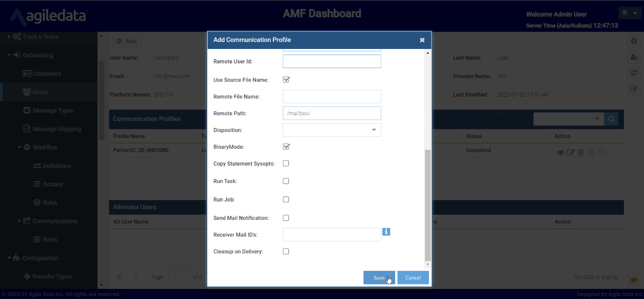The image size is (644, 299).
Task: Click into the Remote User Id field
Action: [x=332, y=62]
